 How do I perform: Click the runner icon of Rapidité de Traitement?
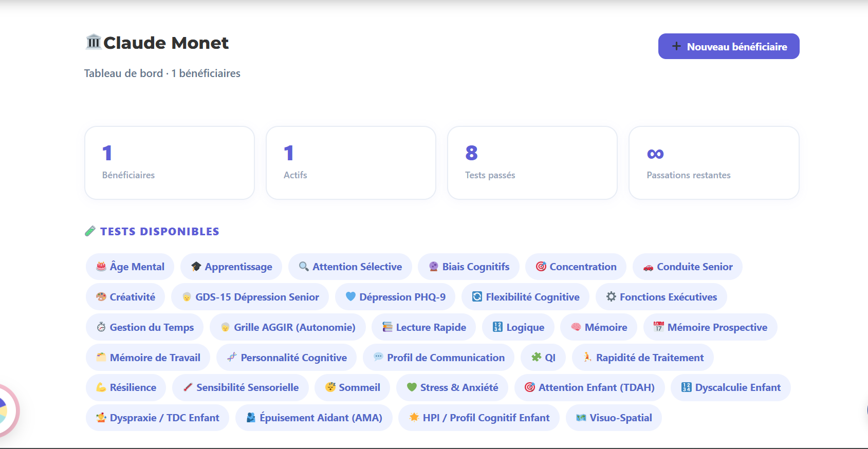click(587, 357)
